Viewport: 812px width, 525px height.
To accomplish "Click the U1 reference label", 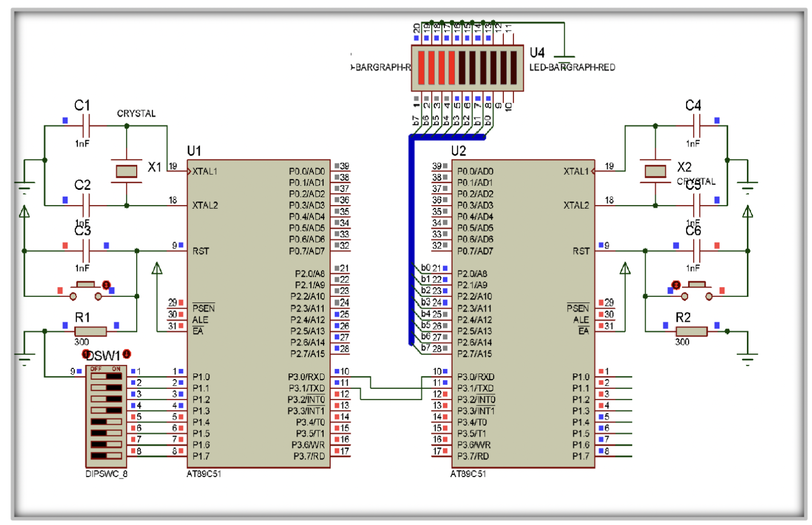I will coord(194,151).
